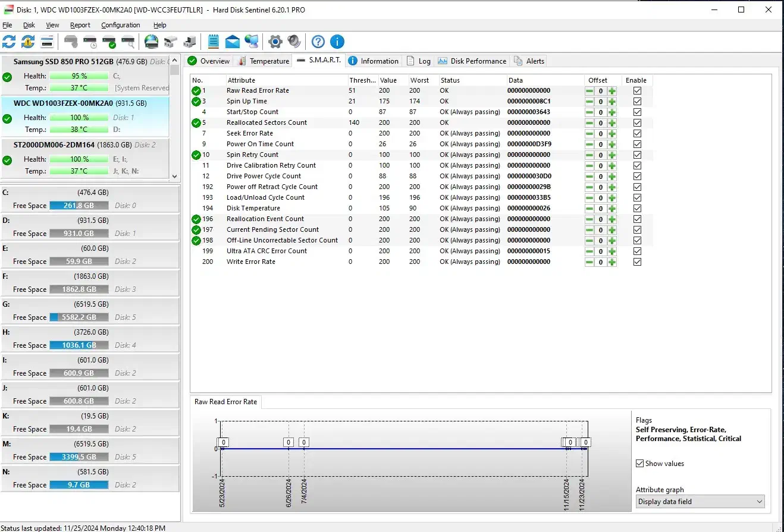Open the Configuration menu

pos(120,25)
